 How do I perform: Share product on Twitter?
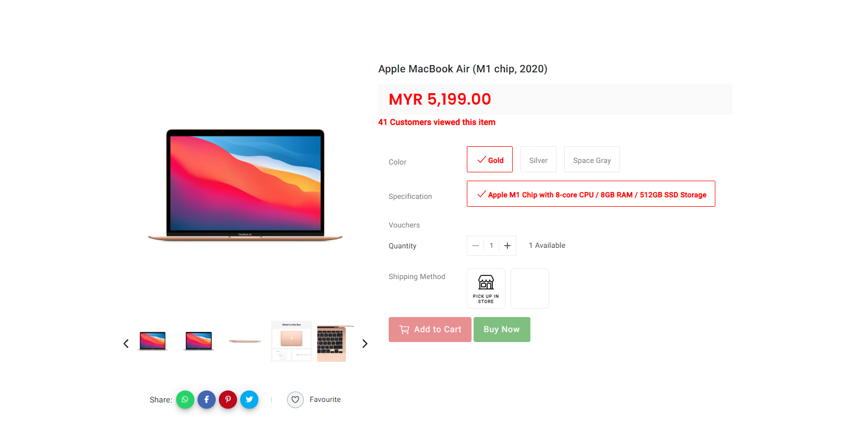click(249, 399)
